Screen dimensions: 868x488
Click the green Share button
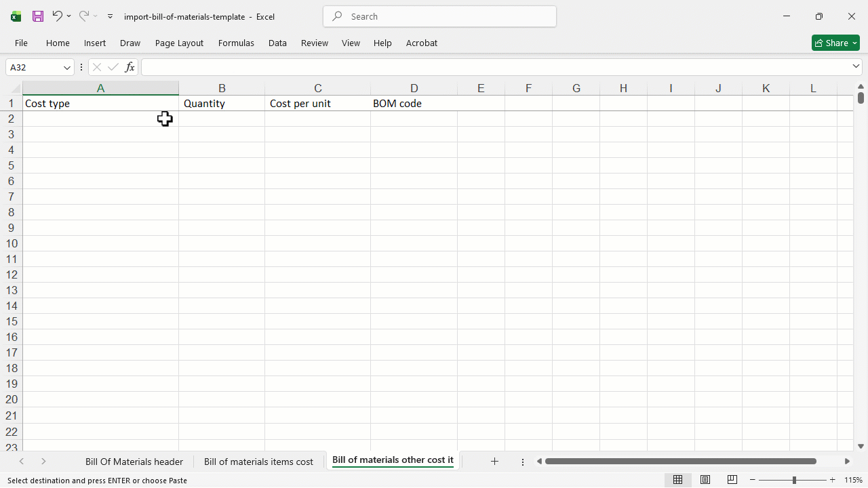835,43
